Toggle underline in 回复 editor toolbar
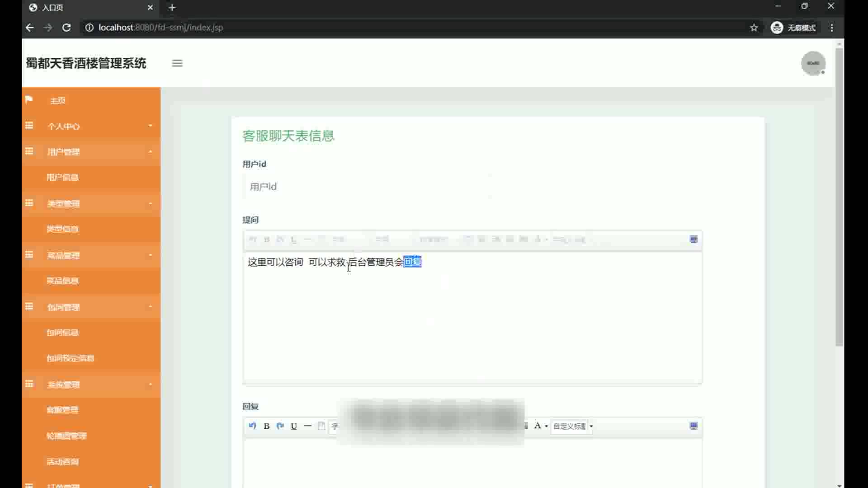The height and width of the screenshot is (488, 868). pos(294,426)
